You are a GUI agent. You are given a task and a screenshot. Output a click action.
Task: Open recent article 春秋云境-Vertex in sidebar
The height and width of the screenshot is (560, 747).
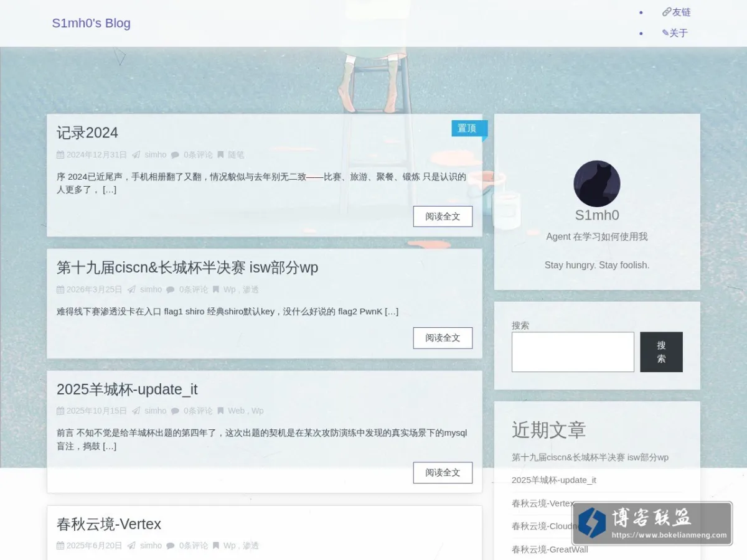(543, 503)
